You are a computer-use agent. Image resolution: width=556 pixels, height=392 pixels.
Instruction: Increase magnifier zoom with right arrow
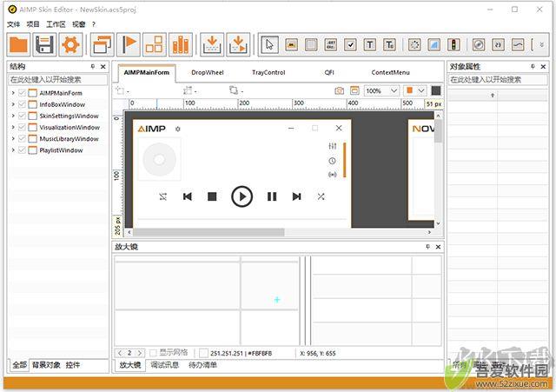140,353
